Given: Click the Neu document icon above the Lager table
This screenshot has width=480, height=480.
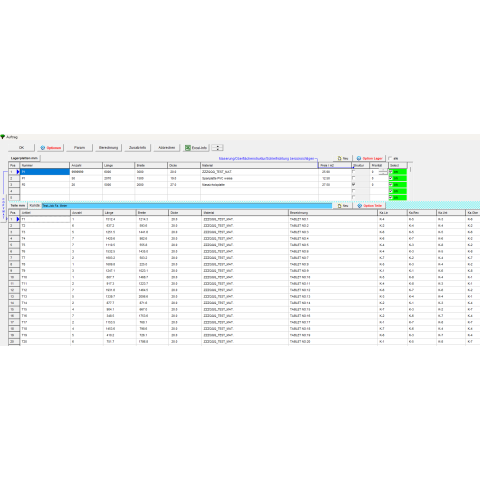Looking at the screenshot, I should pyautogui.click(x=340, y=159).
